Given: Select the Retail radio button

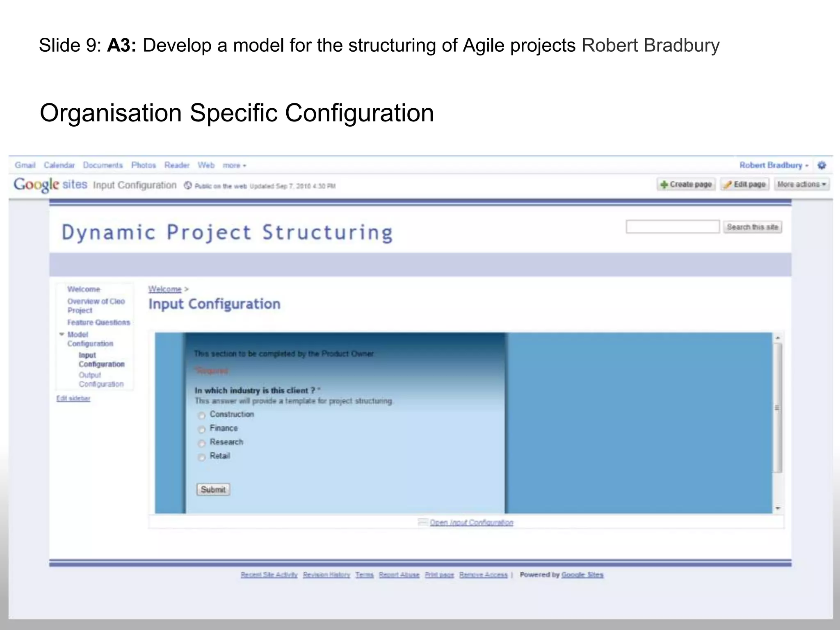Looking at the screenshot, I should (201, 457).
